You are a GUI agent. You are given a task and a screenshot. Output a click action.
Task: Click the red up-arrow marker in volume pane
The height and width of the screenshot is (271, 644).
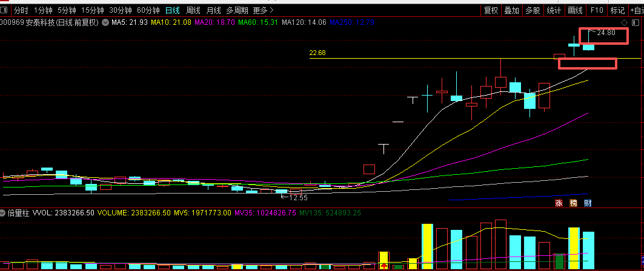coord(384,266)
